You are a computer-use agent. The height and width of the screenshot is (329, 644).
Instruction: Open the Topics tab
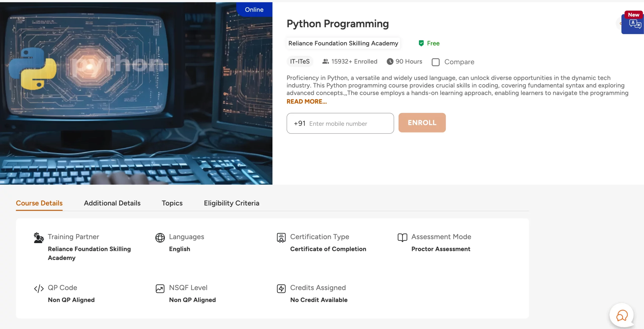pos(172,203)
